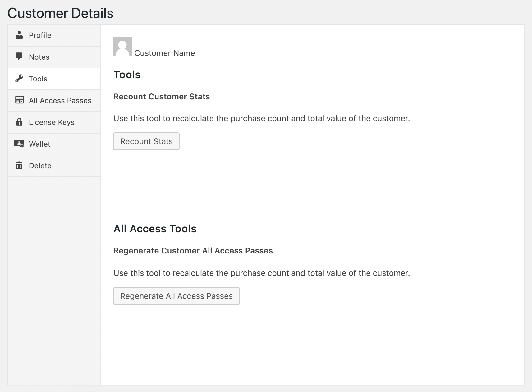Viewport: 532px width, 392px height.
Task: Click the Customer Details page title
Action: (60, 13)
